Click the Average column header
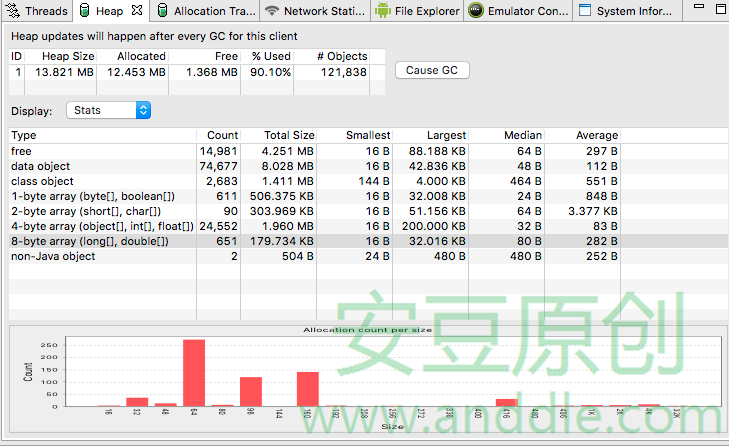This screenshot has height=446, width=729. [583, 135]
